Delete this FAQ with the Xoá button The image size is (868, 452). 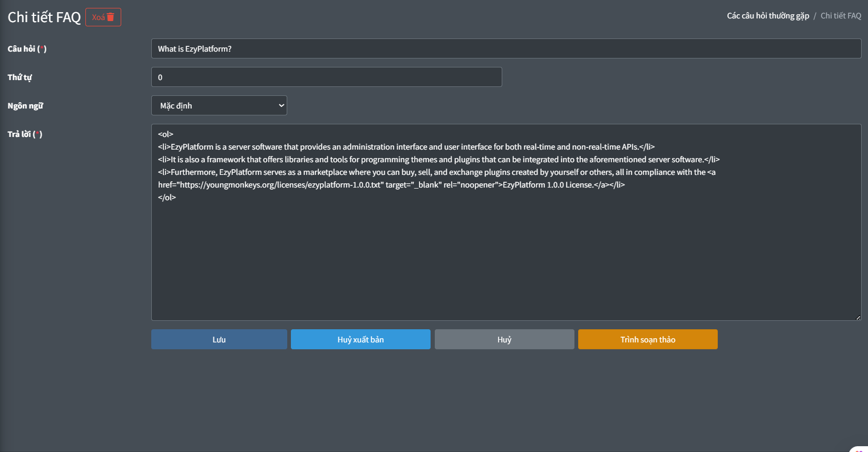[x=103, y=17]
